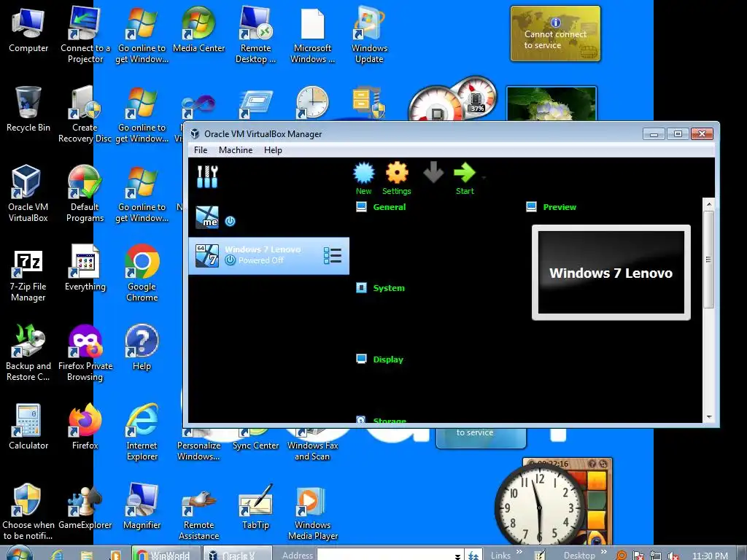
Task: Select the Calculator desktop shortcut
Action: [x=28, y=427]
